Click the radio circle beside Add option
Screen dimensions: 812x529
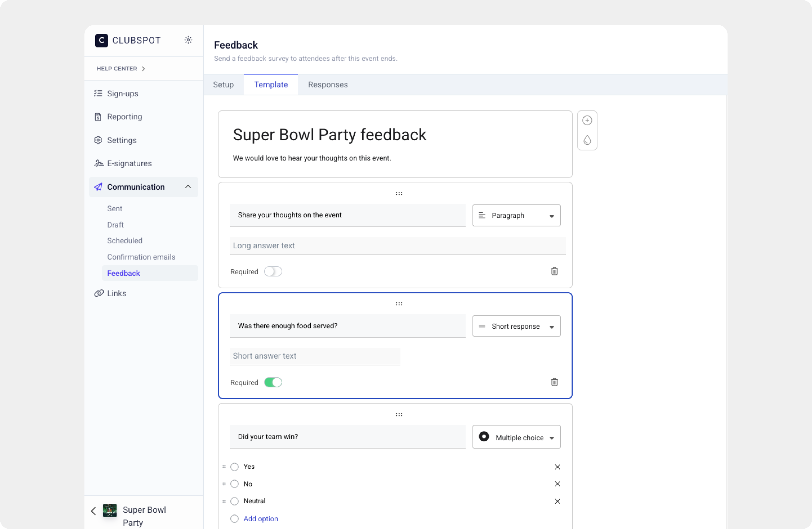click(x=235, y=518)
